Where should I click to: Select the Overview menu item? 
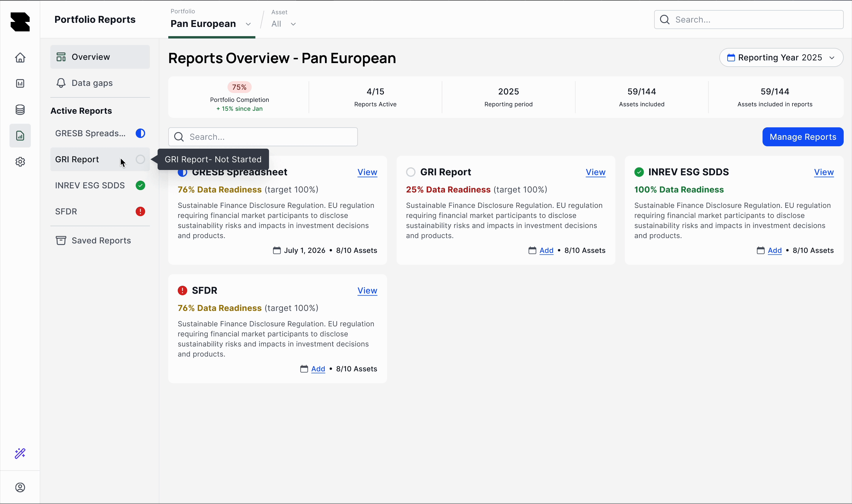click(100, 57)
